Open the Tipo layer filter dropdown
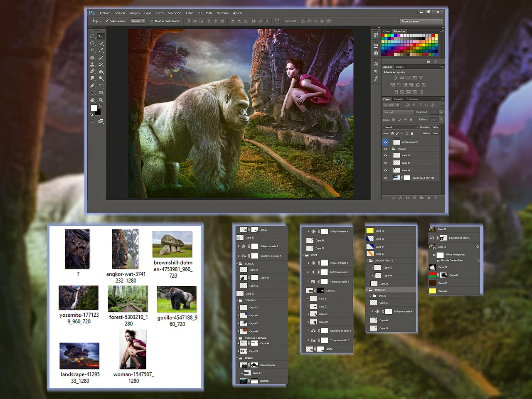532x399 pixels. point(392,105)
